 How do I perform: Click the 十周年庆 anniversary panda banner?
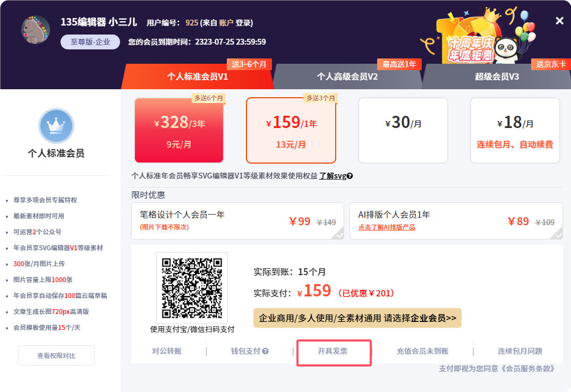point(478,37)
